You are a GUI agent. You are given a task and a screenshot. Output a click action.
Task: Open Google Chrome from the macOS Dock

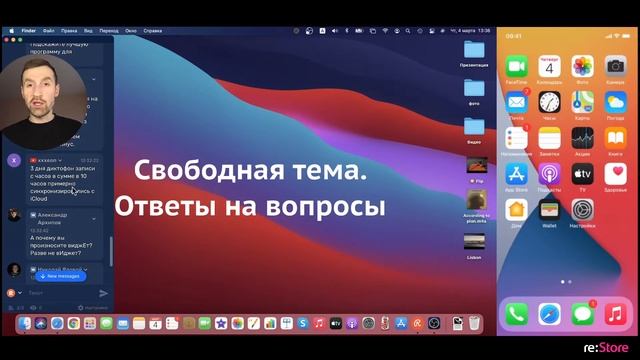(73, 324)
